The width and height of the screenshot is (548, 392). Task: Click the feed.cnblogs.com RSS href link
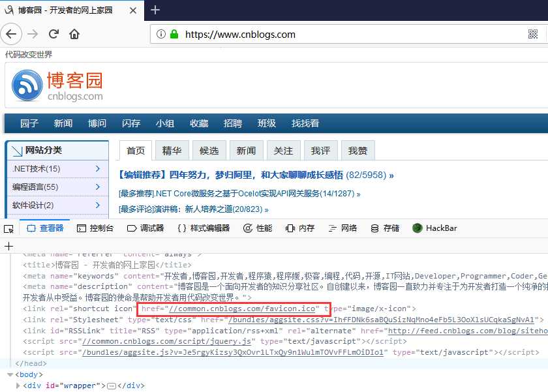[468, 331]
